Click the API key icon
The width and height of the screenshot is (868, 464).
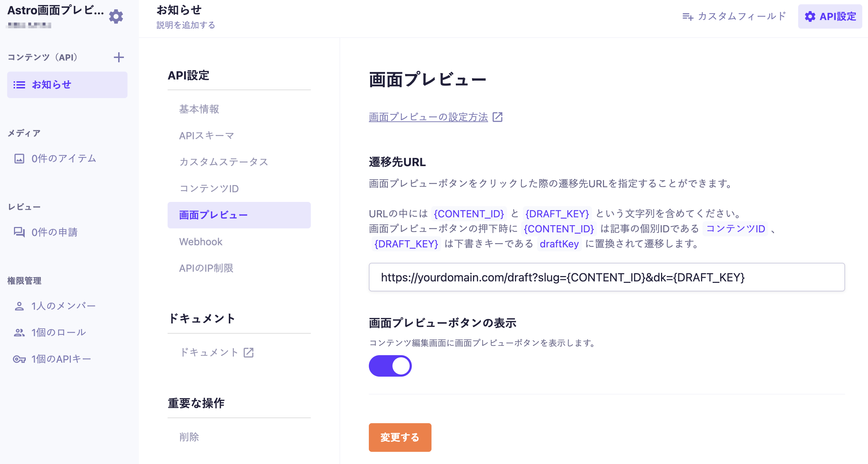(x=19, y=359)
